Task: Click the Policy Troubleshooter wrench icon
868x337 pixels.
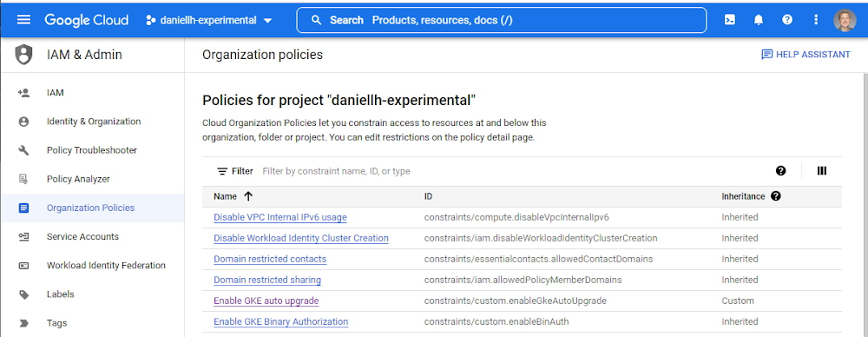Action: point(23,150)
